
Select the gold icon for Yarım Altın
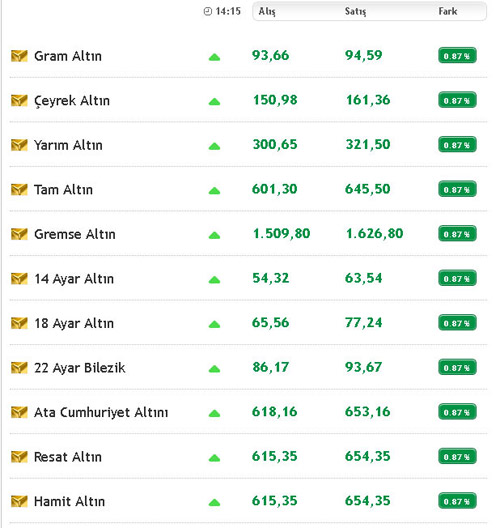tap(19, 145)
